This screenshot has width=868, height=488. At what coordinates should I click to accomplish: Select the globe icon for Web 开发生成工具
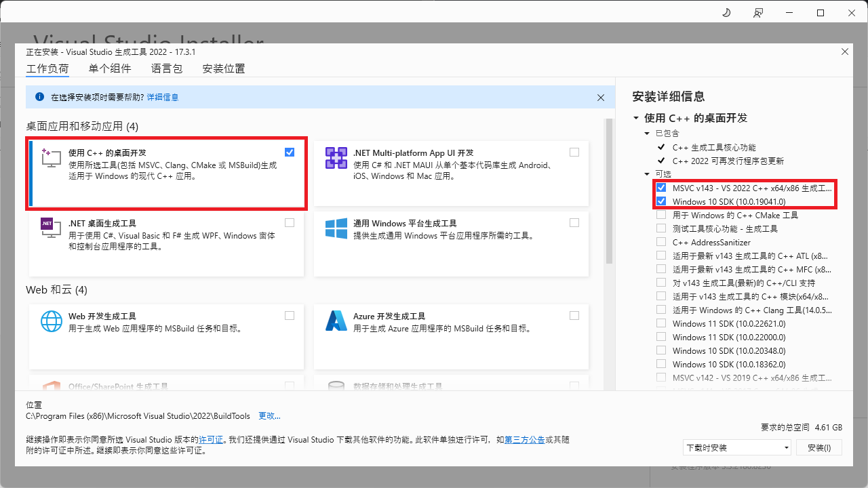51,321
